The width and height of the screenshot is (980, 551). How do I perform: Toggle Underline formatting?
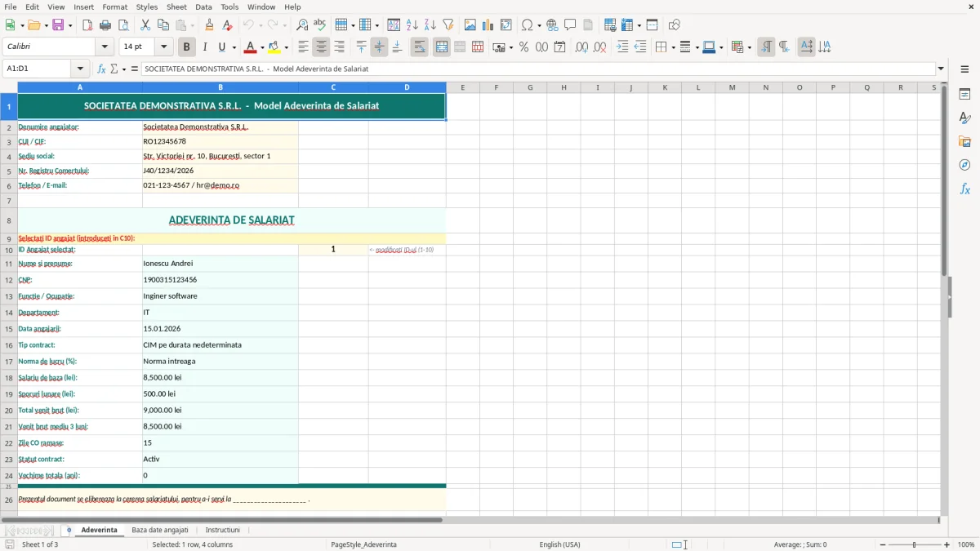(x=221, y=47)
